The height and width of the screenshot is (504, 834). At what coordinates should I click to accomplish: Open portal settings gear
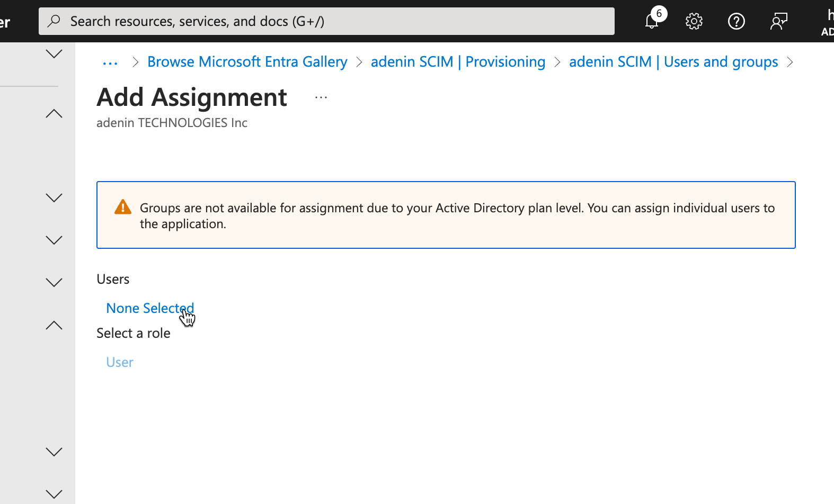(x=694, y=21)
